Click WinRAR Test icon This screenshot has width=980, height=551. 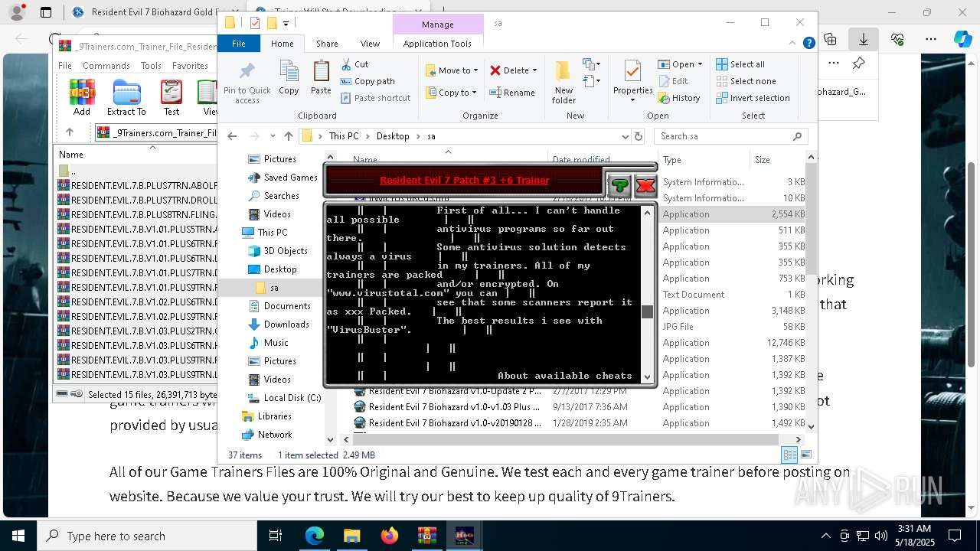[171, 98]
